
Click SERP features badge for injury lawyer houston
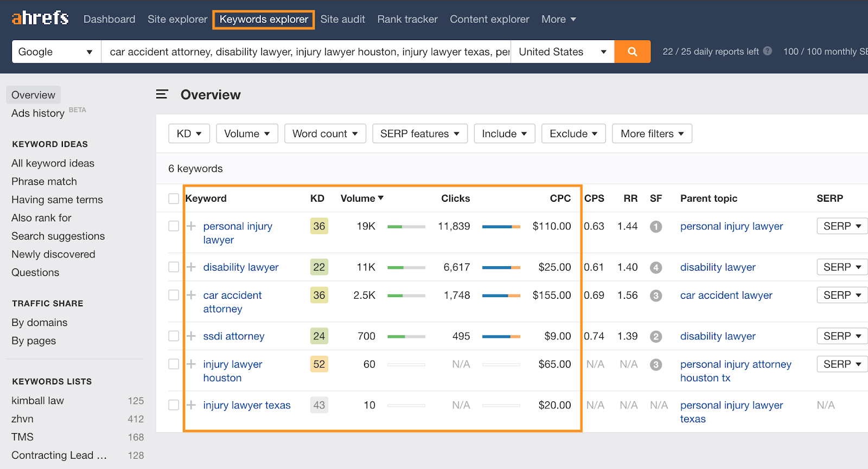click(x=656, y=364)
